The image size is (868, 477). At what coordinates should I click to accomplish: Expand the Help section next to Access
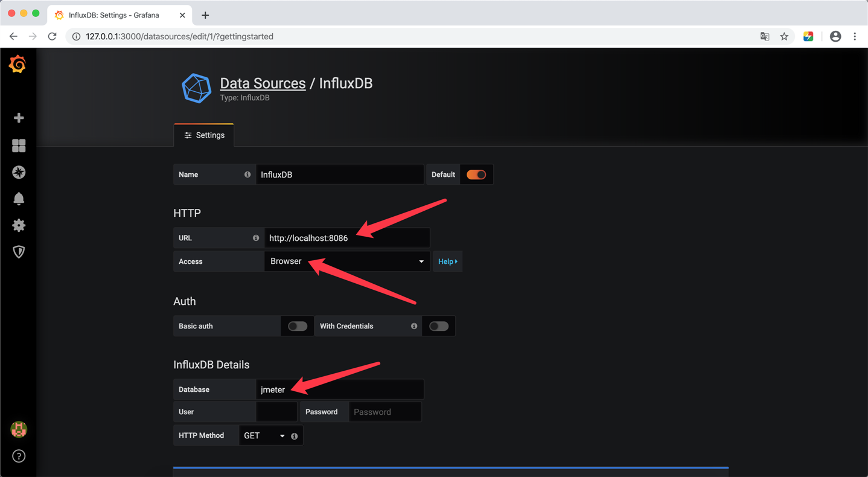click(x=448, y=261)
